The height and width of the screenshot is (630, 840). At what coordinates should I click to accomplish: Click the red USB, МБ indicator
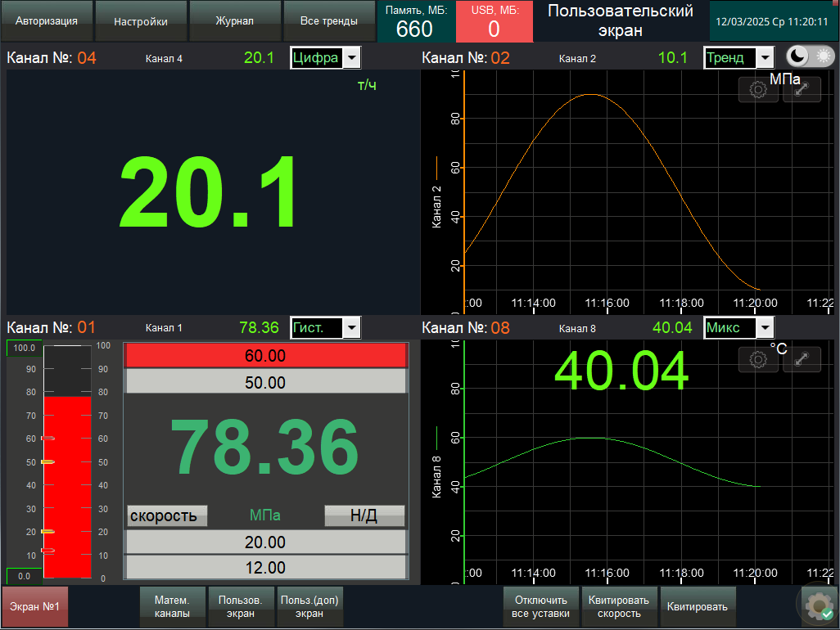pos(495,21)
